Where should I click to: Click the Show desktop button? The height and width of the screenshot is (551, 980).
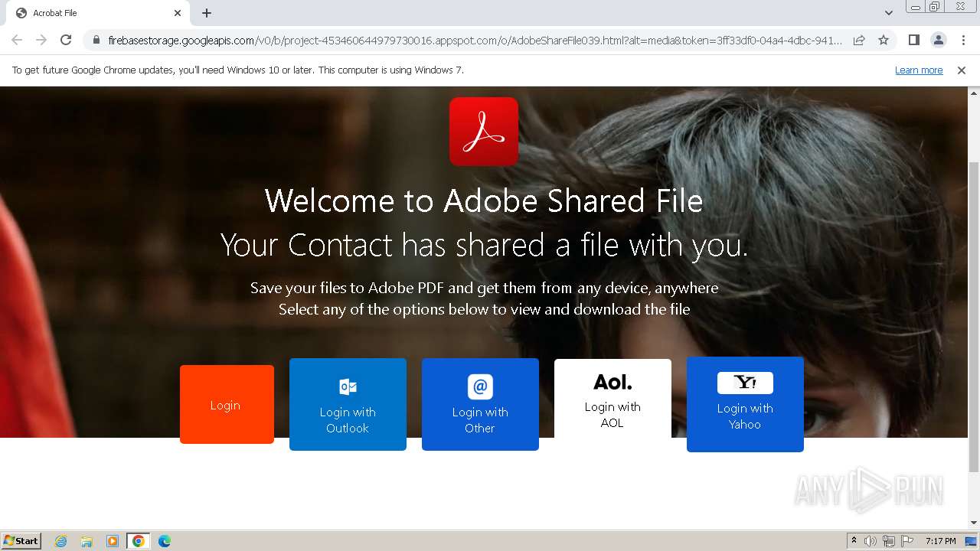[972, 541]
